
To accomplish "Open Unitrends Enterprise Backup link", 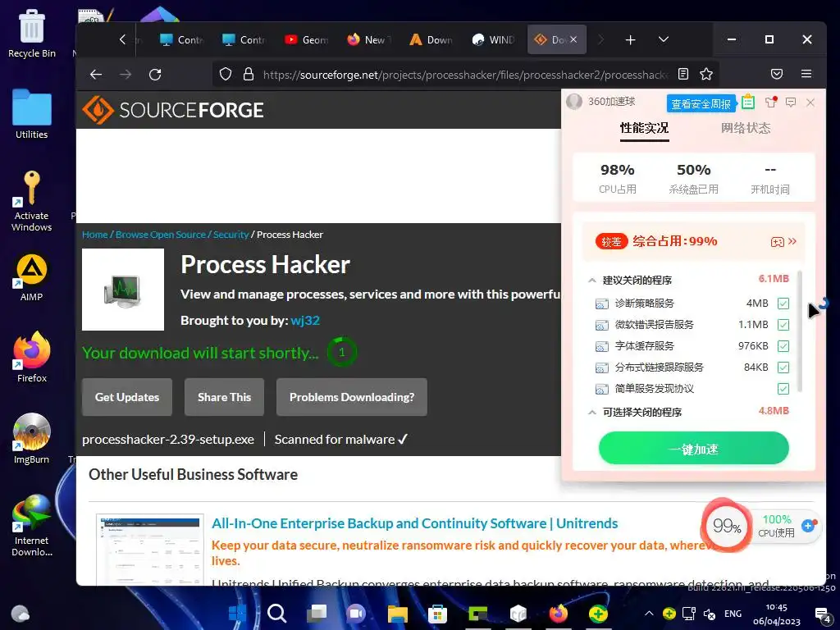I will [414, 523].
